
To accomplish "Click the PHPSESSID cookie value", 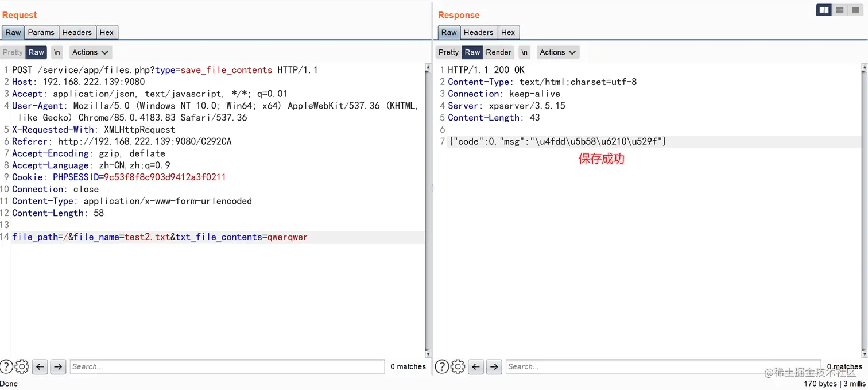I will pos(165,177).
